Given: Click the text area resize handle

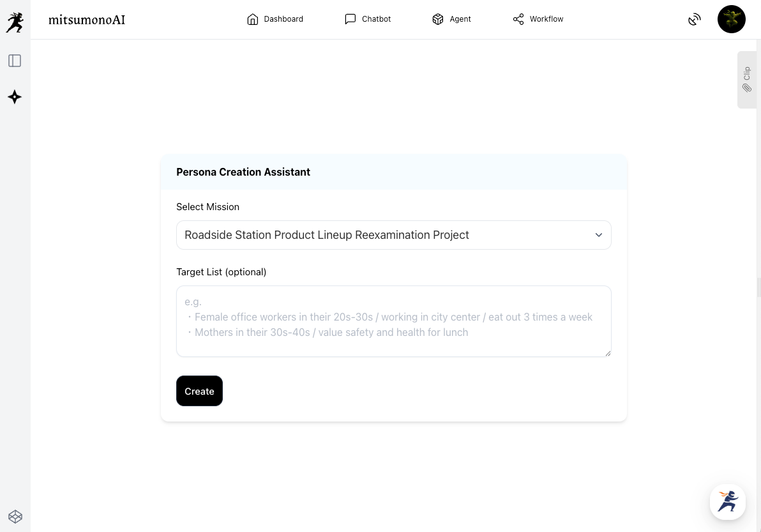Looking at the screenshot, I should point(608,353).
